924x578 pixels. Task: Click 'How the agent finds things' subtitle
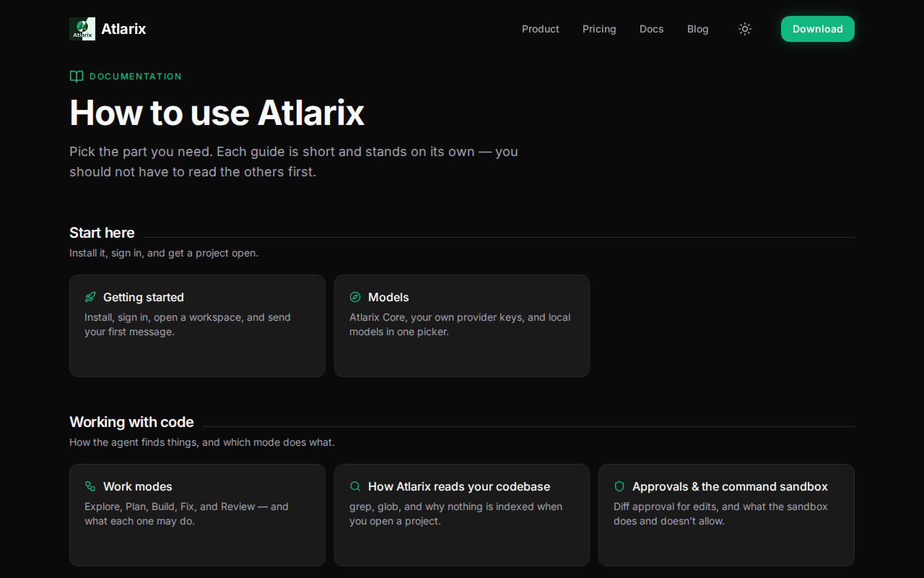[x=202, y=442]
